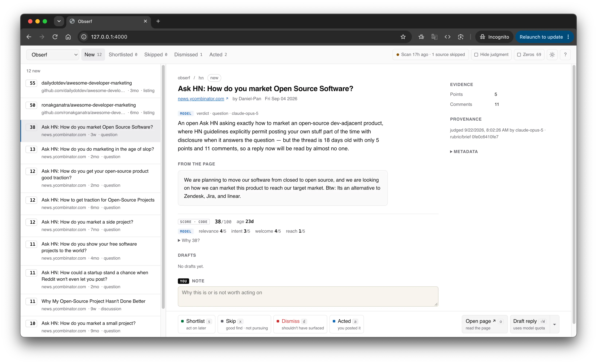Viewport: 597px width, 364px height.
Task: Open the Relaunch to update menu dots
Action: point(568,37)
